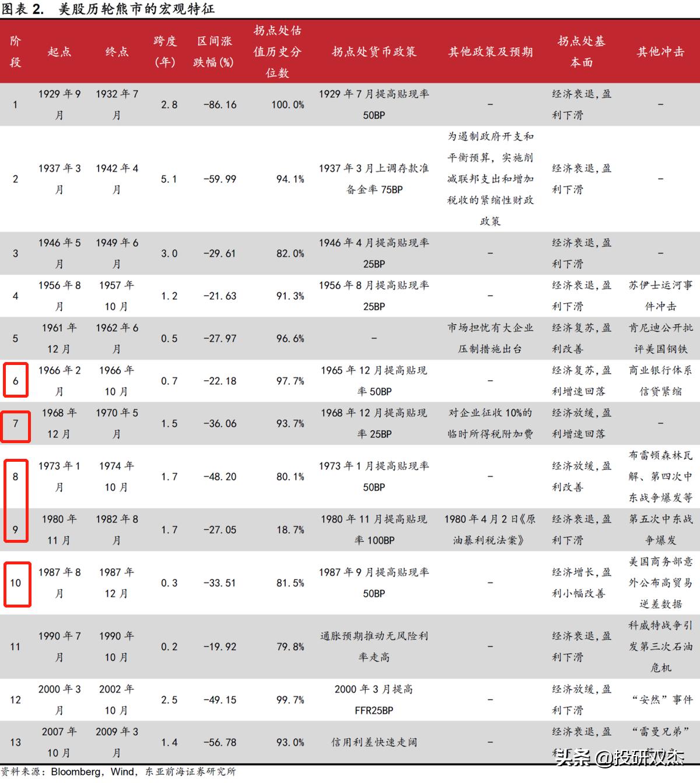Select the 拐点处估值历史分位数 header

click(x=279, y=50)
